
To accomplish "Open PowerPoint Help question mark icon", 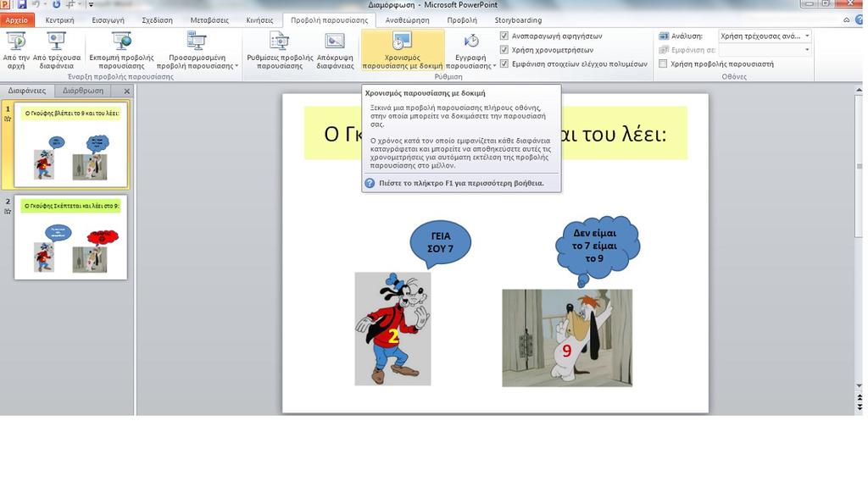I will click(x=860, y=20).
